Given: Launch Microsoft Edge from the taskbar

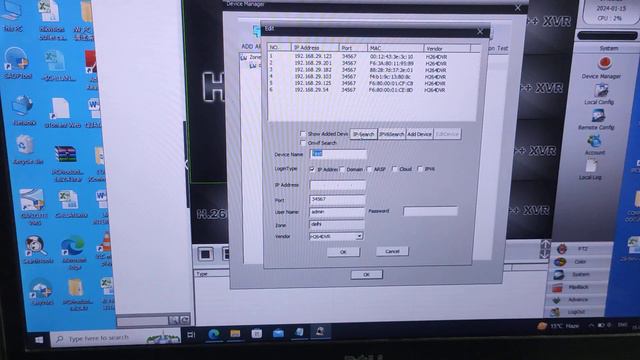Looking at the screenshot, I should 213,334.
